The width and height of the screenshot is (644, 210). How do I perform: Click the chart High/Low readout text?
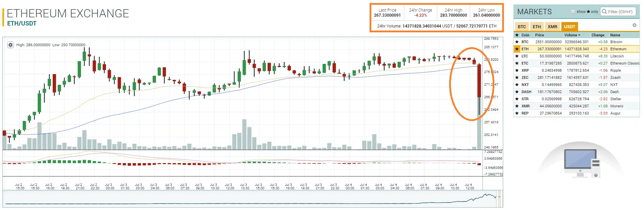point(51,45)
